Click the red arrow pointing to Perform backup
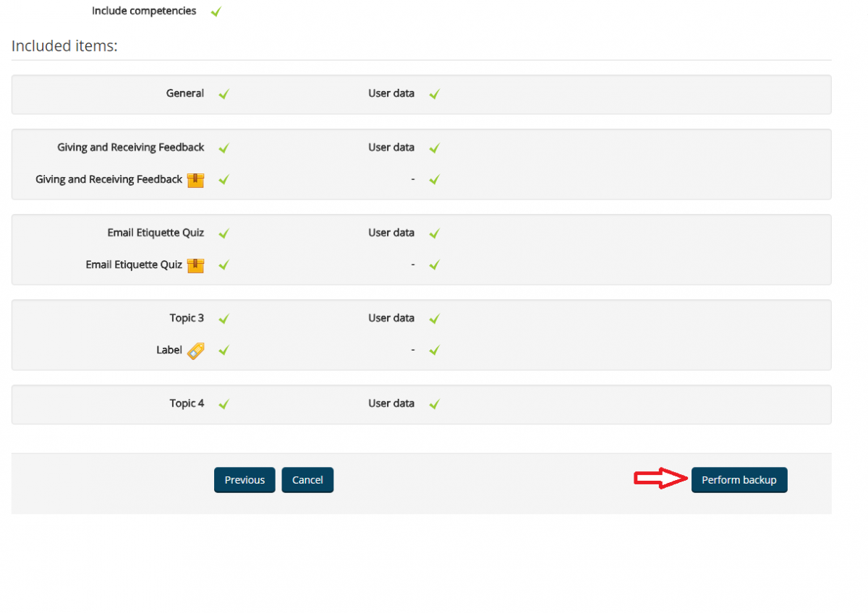This screenshot has height=613, width=868. pyautogui.click(x=660, y=479)
